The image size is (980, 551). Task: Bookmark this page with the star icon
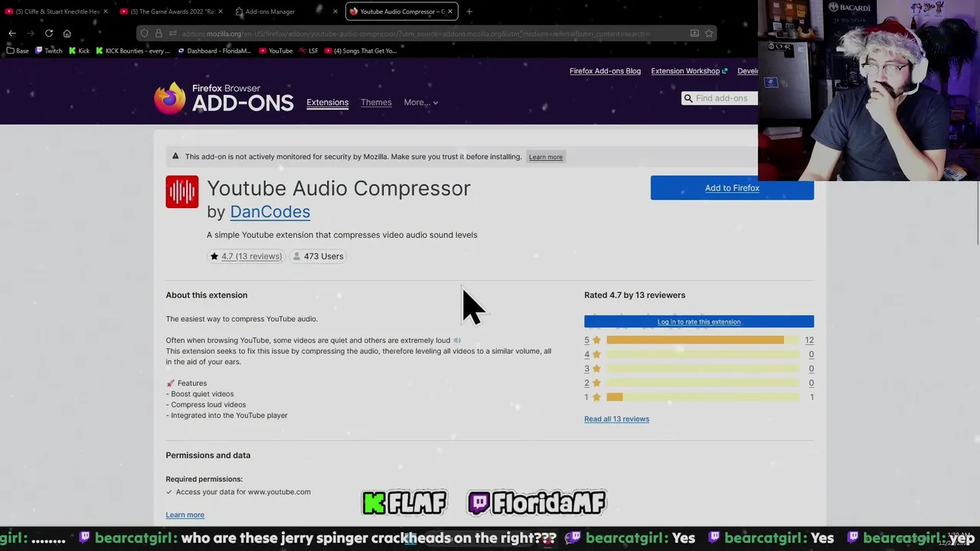709,34
